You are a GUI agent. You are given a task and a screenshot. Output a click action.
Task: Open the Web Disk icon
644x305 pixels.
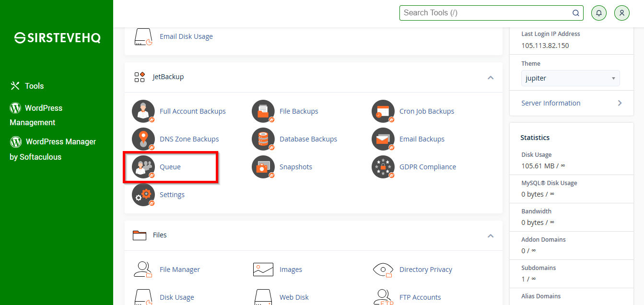tap(263, 297)
